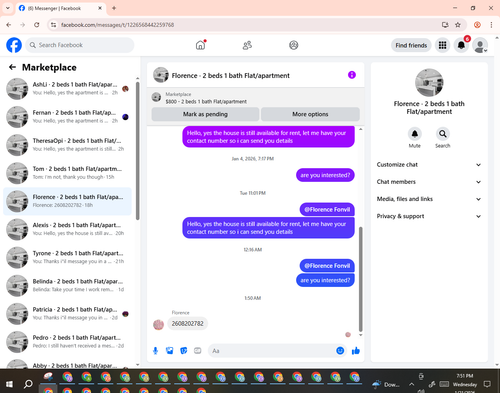Bookmark this page star icon
This screenshot has width=500, height=393.
click(x=458, y=25)
